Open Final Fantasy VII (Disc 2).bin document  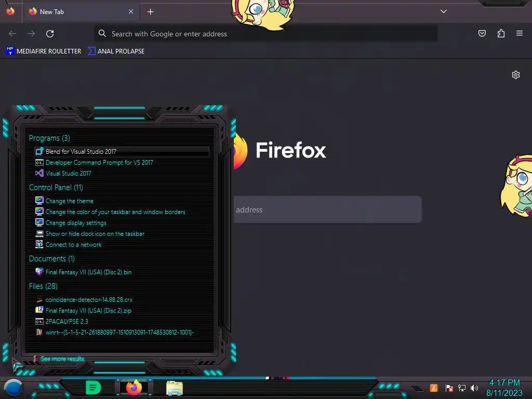pos(88,272)
